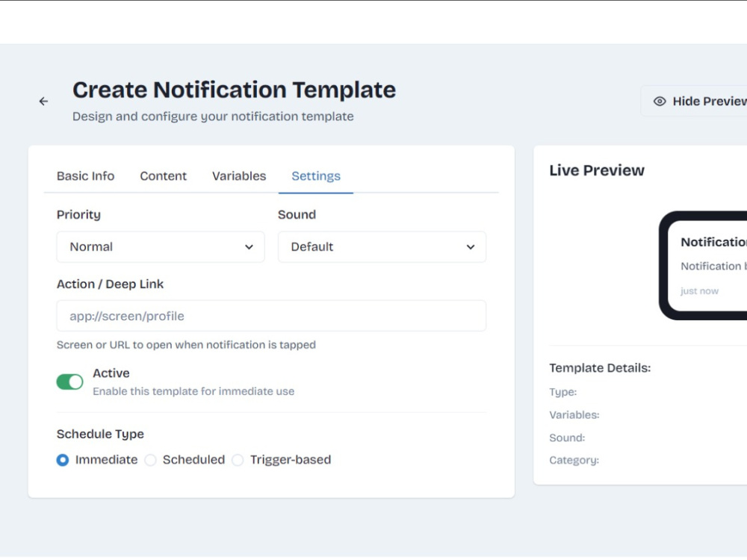Select the Immediate schedule radio button
747x560 pixels.
(63, 460)
